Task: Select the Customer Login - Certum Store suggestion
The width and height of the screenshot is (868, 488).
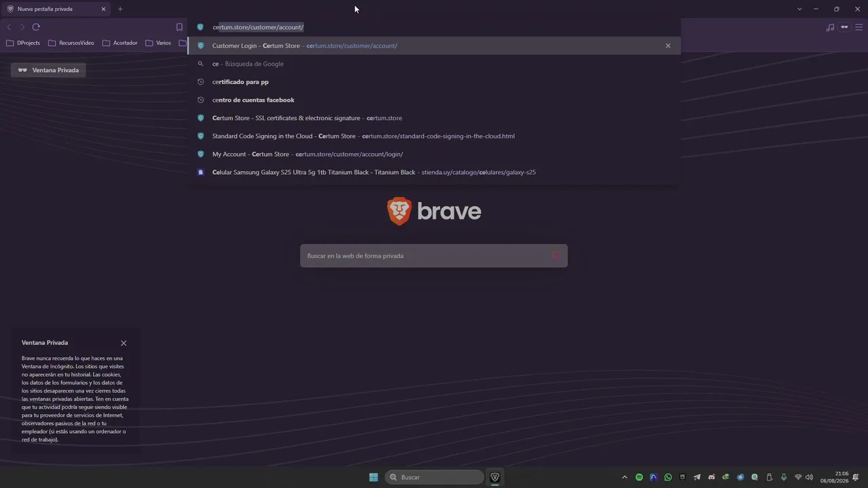Action: 434,45
